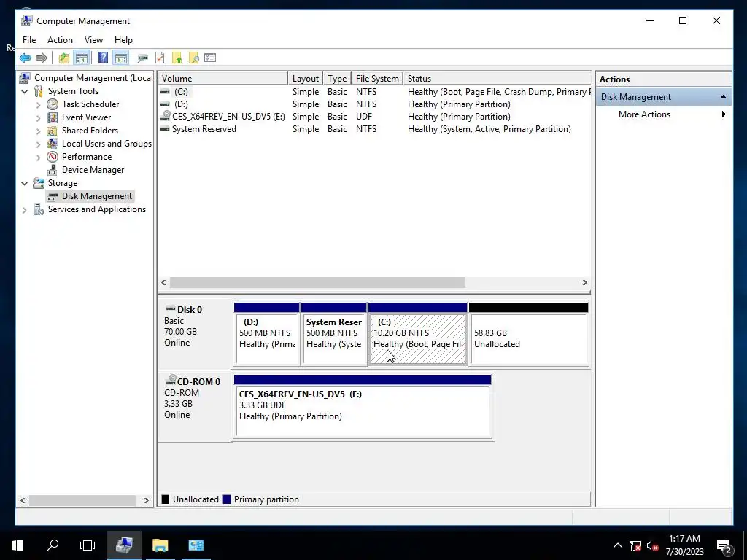The image size is (747, 560).
Task: Select the (C:) volume row in list
Action: pos(374,92)
